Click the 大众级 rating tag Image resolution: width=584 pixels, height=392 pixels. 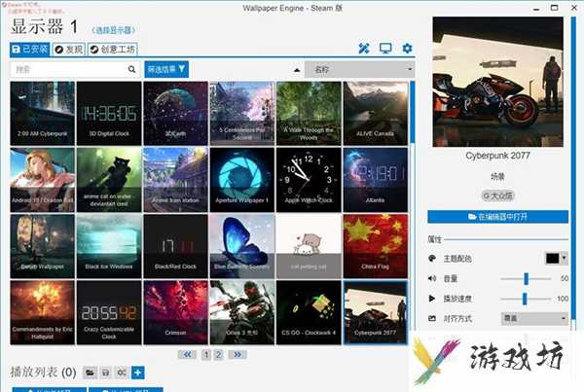[497, 196]
